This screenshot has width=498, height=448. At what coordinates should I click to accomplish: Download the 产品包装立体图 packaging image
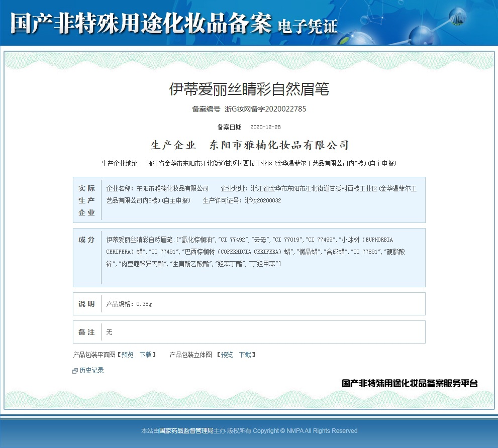pos(245,355)
